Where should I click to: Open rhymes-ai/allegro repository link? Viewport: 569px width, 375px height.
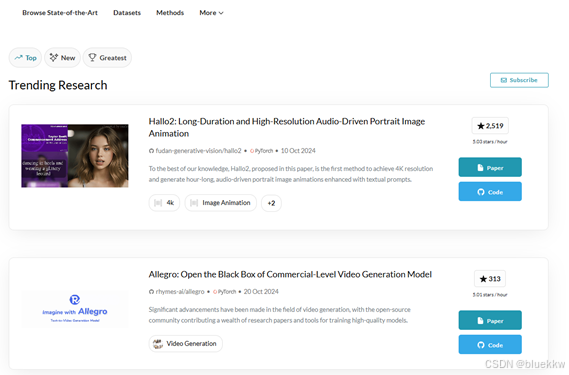click(180, 292)
